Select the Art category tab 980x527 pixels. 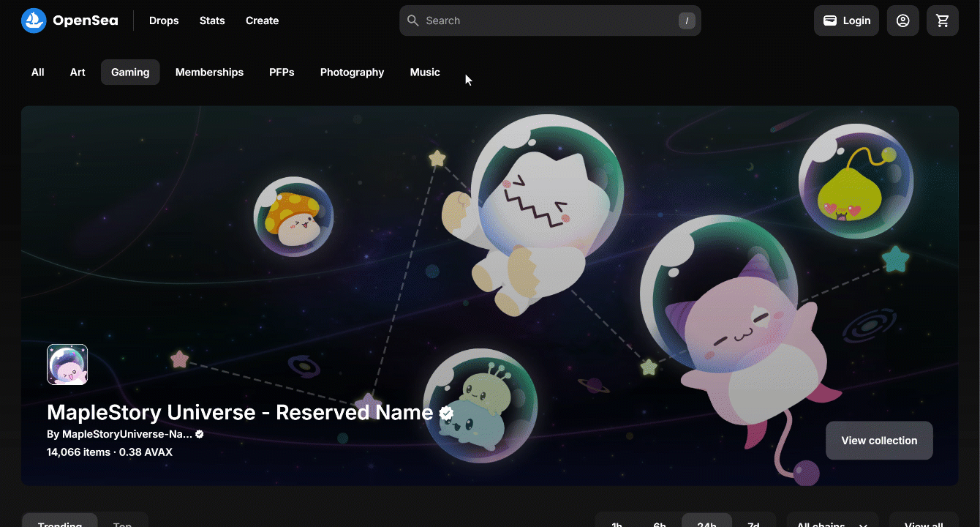coord(78,72)
